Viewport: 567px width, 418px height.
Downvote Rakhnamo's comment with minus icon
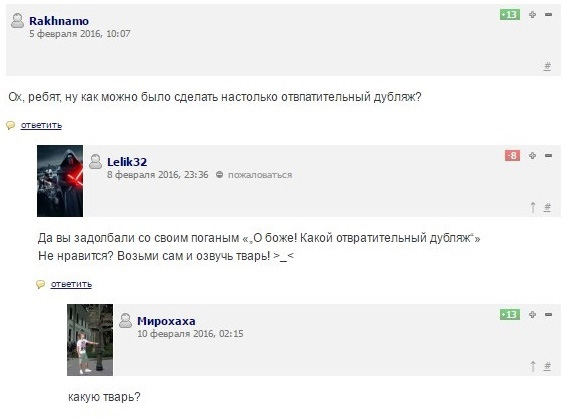point(549,14)
